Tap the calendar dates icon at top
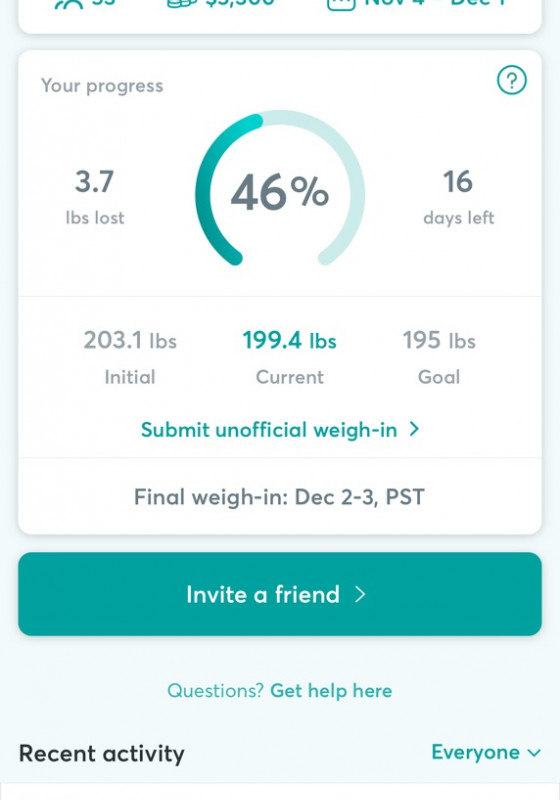The height and width of the screenshot is (800, 560). pos(341,4)
